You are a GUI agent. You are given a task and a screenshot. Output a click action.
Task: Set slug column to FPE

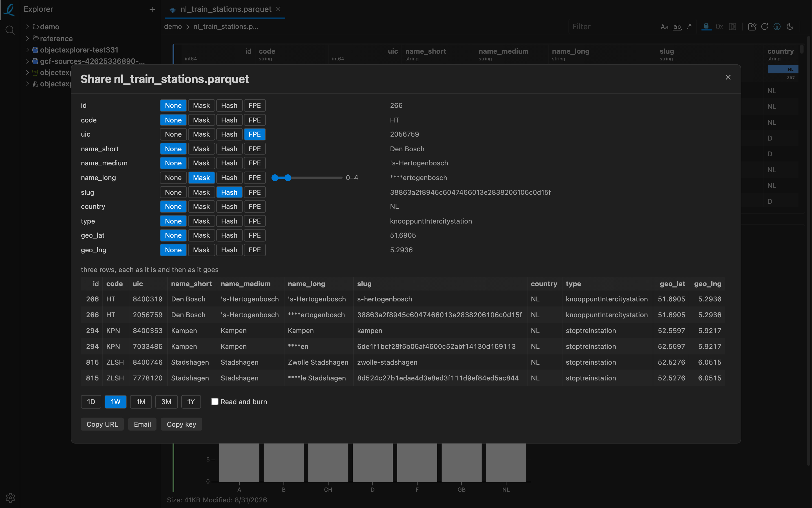click(x=255, y=192)
